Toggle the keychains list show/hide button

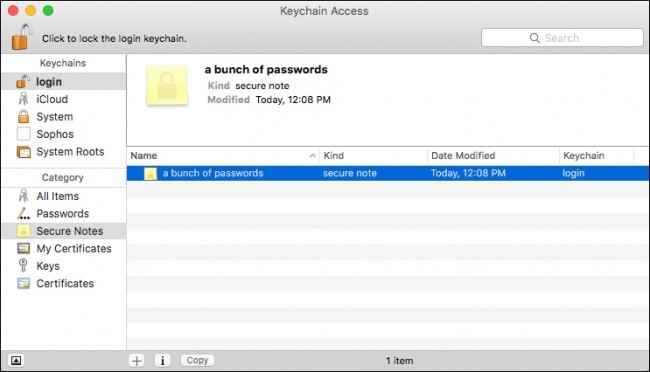[16, 360]
